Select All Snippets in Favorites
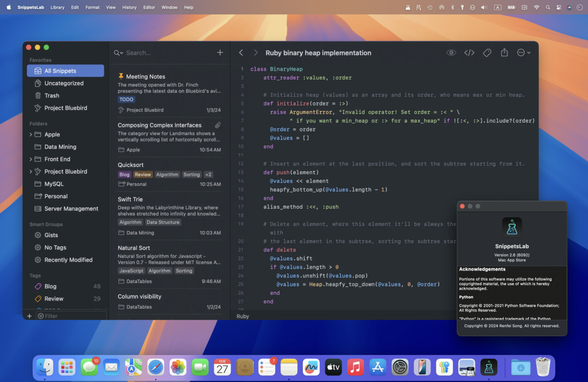588x382 pixels. click(x=65, y=71)
